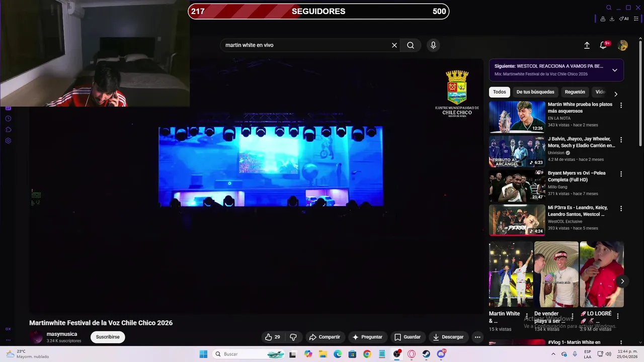Open Martin White prueba los platos thumbnail

[x=517, y=117]
